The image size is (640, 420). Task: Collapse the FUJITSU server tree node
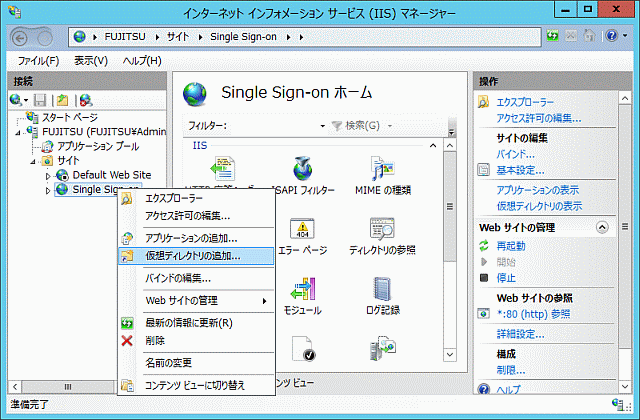click(18, 133)
